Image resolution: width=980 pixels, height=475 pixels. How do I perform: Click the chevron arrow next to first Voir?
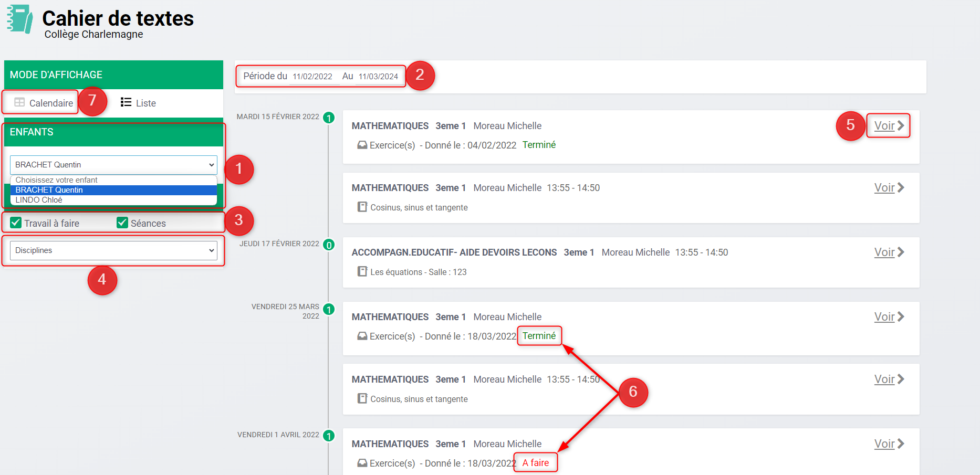coord(901,125)
